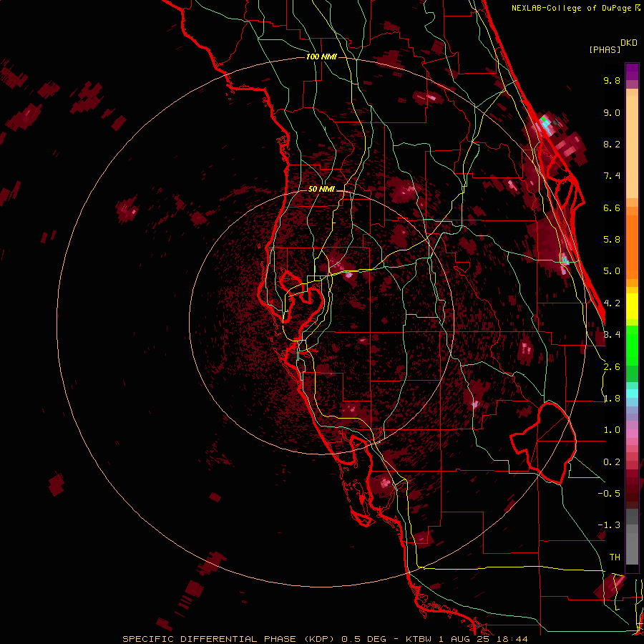
Task: Pick the yellow segment of the color bar
Action: (632, 306)
